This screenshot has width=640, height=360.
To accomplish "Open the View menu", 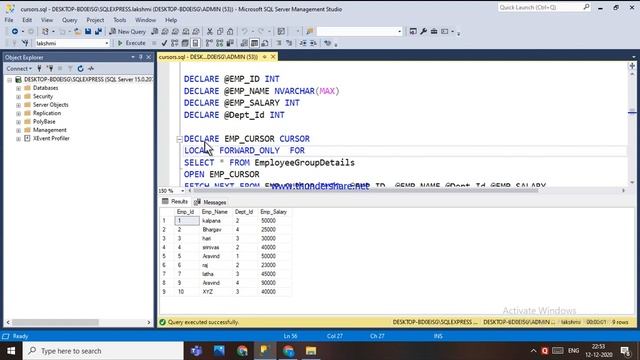I will point(47,20).
